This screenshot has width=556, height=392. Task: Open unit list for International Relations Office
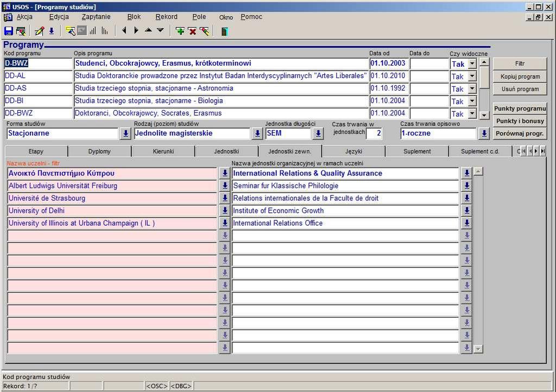pyautogui.click(x=467, y=223)
